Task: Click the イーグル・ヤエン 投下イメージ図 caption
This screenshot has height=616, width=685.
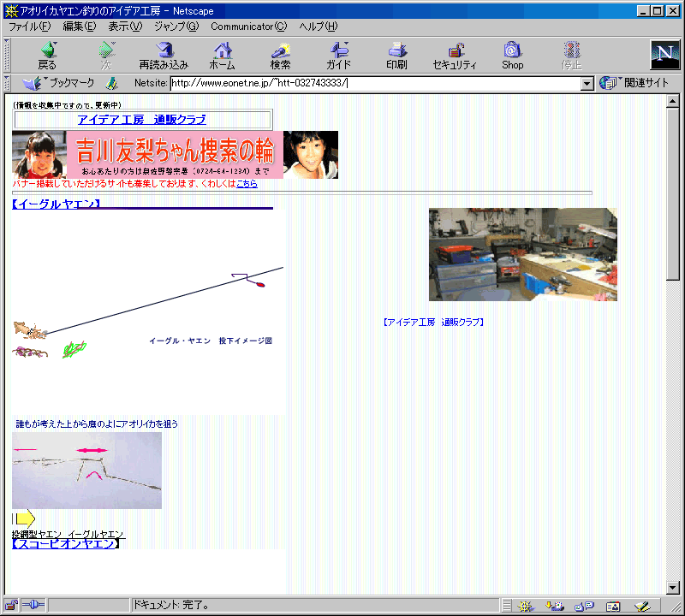Action: [211, 341]
